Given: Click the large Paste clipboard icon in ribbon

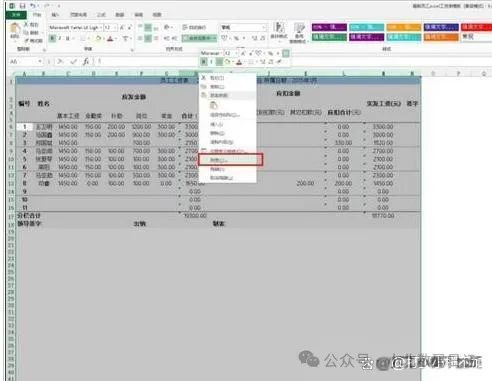Looking at the screenshot, I should pos(14,29).
